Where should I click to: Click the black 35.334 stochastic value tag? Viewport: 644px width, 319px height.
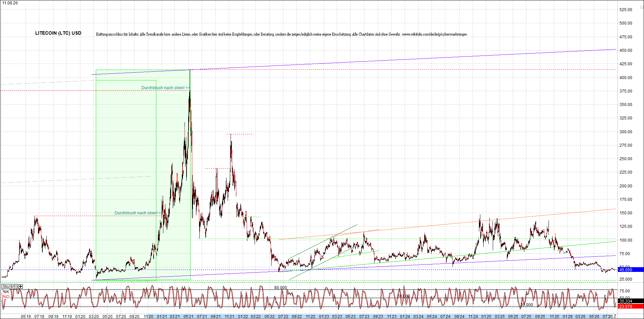click(x=631, y=301)
